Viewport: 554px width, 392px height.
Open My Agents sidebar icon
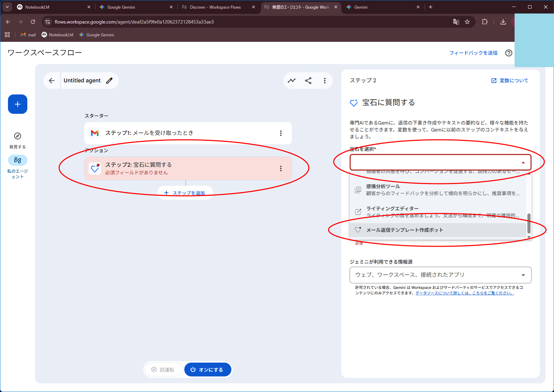[18, 160]
